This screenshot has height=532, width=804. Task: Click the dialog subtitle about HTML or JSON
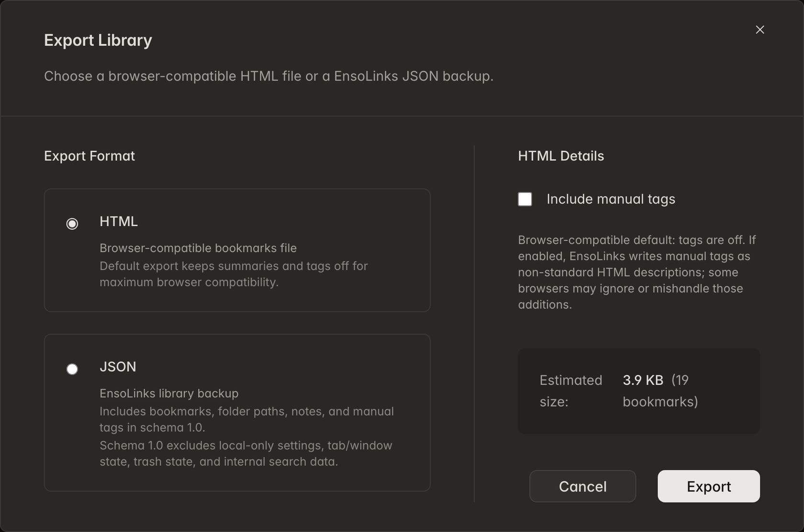(x=268, y=76)
